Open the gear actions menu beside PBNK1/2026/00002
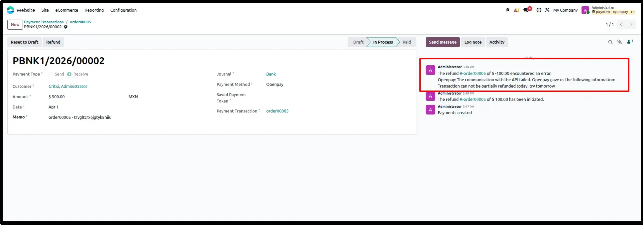The image size is (644, 225). pos(66,27)
